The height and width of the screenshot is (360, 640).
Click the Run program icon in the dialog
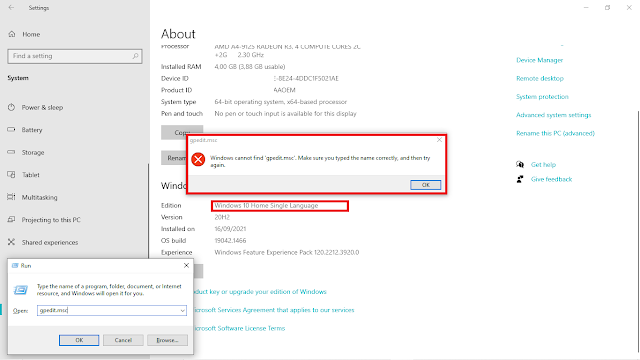[x=20, y=290]
